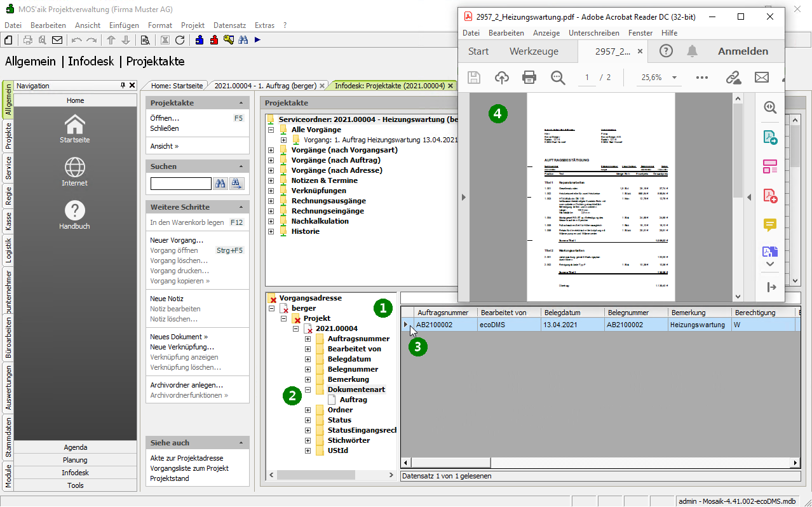This screenshot has width=812, height=507.
Task: Click the Neuer Vorgang link
Action: (x=177, y=240)
